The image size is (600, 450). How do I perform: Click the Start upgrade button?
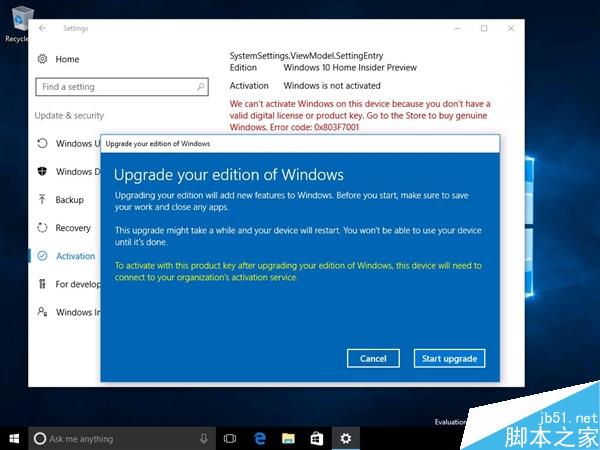click(449, 358)
